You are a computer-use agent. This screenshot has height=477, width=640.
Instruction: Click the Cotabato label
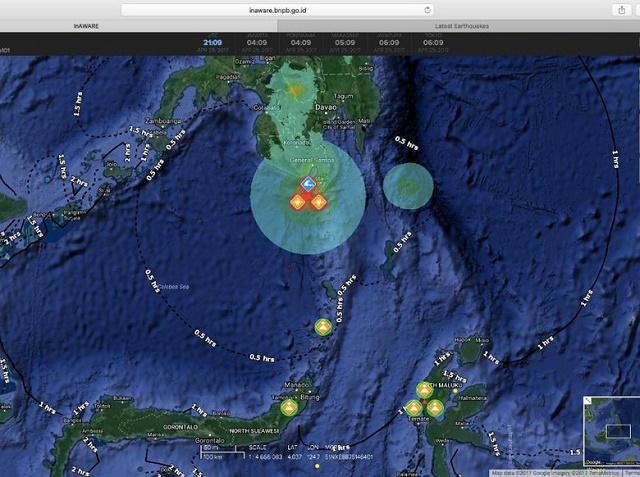[x=267, y=108]
